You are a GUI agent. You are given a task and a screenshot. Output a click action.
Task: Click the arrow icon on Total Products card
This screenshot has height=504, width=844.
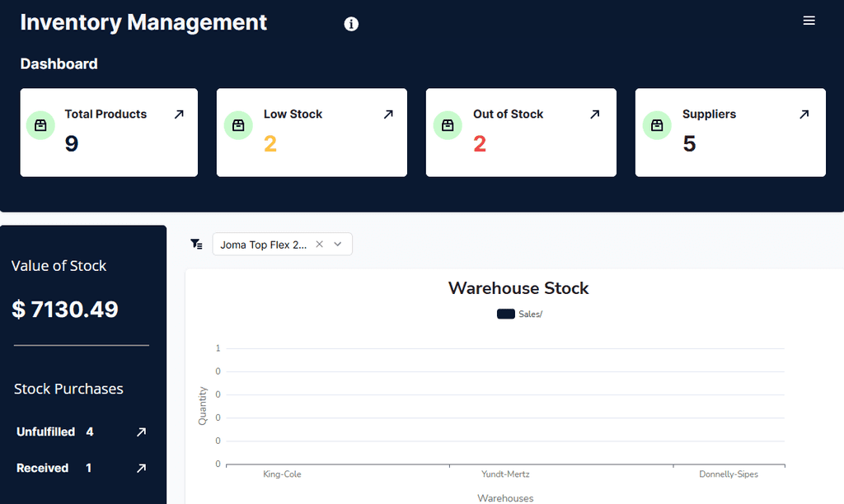178,114
